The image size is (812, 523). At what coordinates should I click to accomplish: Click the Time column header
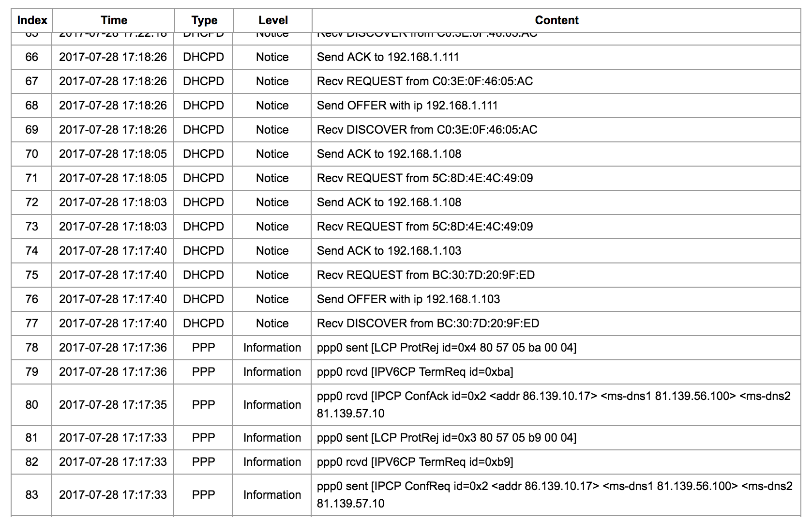tap(114, 20)
